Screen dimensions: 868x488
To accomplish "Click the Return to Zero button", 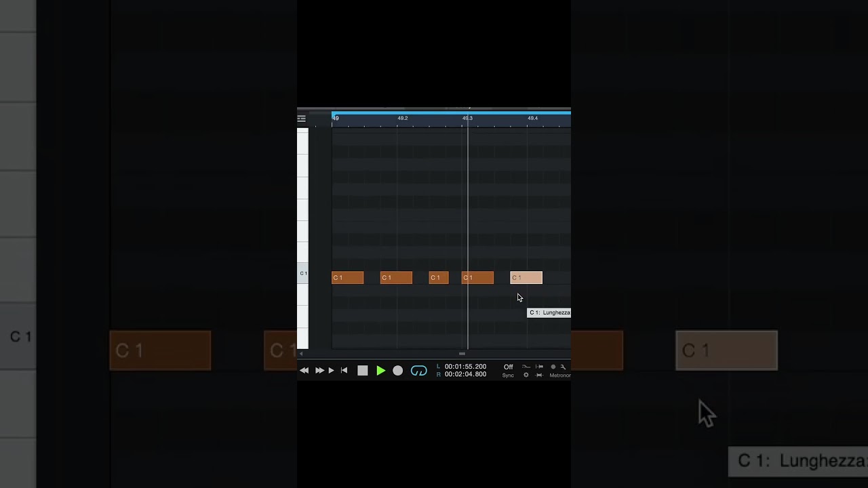I will (344, 371).
